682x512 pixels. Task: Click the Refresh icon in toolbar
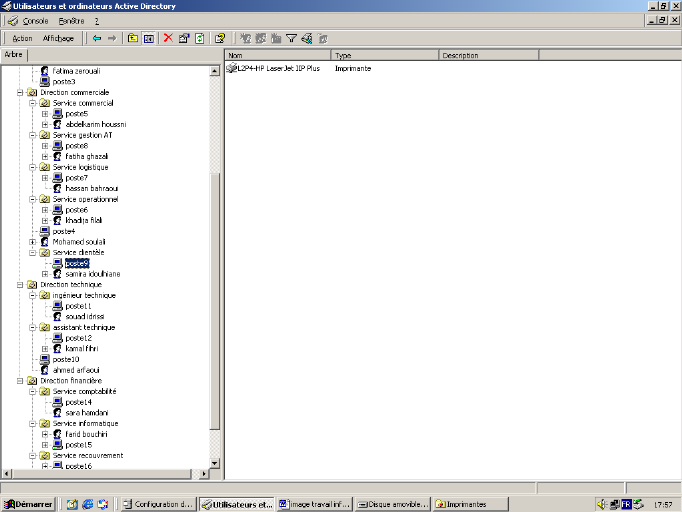click(x=200, y=38)
